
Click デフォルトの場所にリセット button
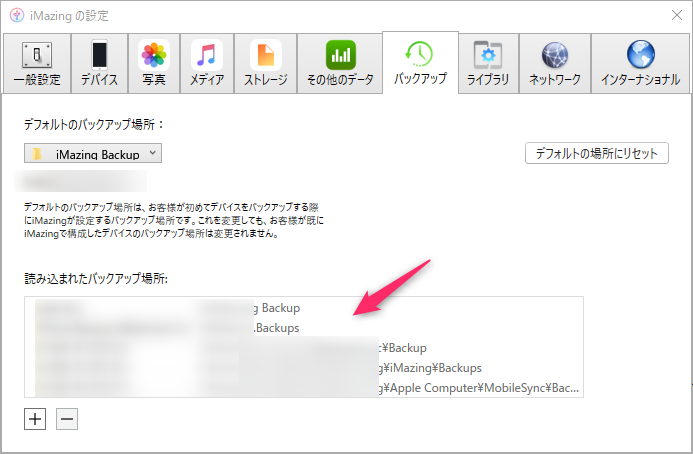pyautogui.click(x=597, y=153)
